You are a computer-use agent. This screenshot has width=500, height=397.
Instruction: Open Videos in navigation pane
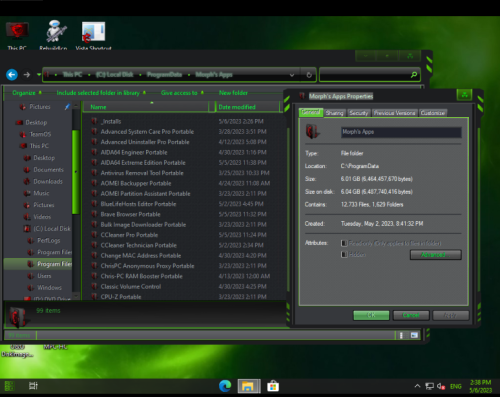(x=42, y=217)
